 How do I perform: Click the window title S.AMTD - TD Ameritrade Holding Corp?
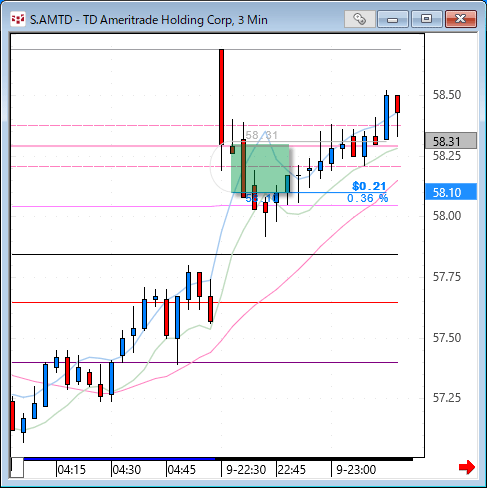point(148,20)
